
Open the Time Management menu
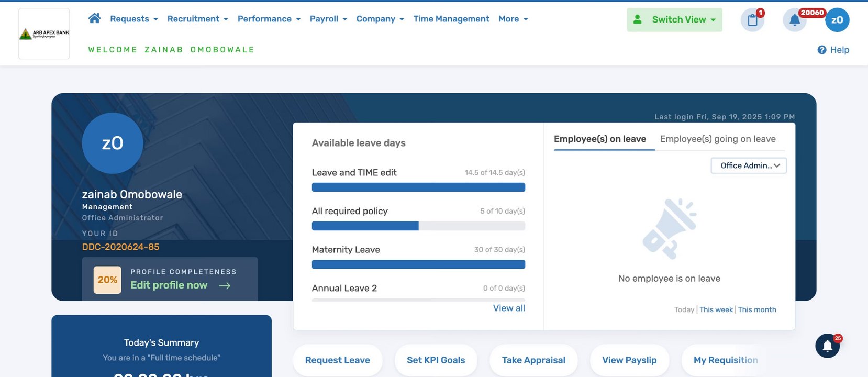pos(451,19)
